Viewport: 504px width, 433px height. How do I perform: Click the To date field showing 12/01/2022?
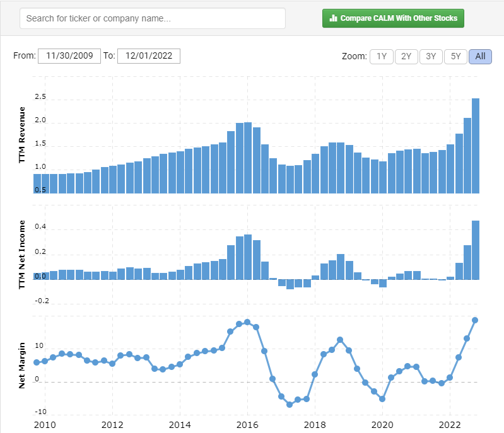pos(149,55)
